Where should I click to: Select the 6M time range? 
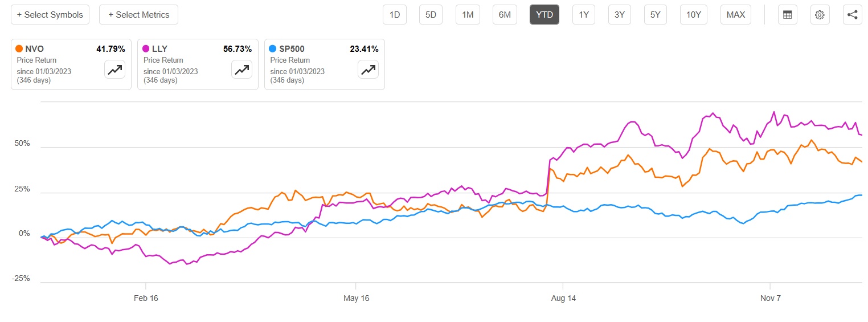tap(505, 15)
